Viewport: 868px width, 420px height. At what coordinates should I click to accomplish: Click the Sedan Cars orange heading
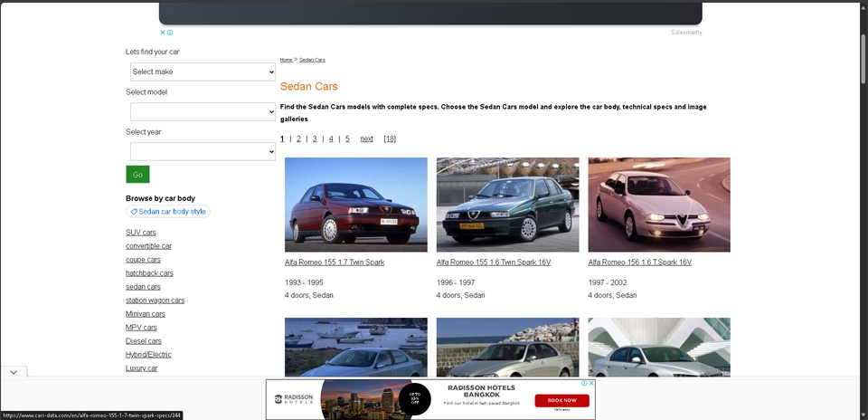309,86
